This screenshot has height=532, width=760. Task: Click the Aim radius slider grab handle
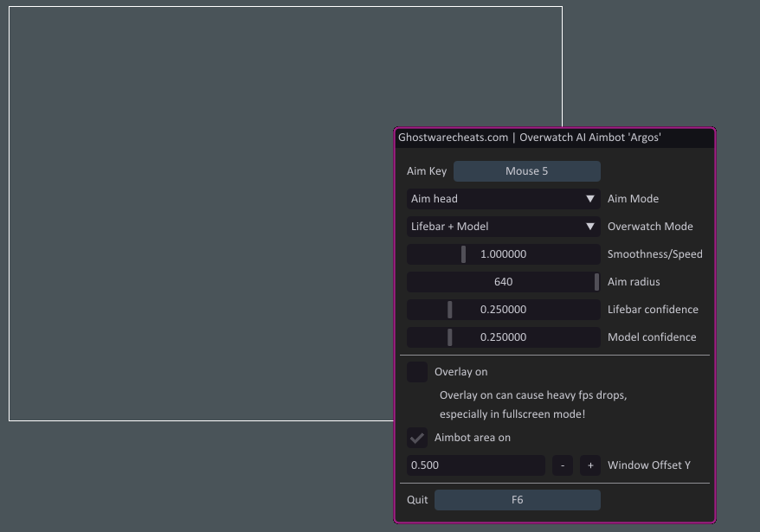596,282
